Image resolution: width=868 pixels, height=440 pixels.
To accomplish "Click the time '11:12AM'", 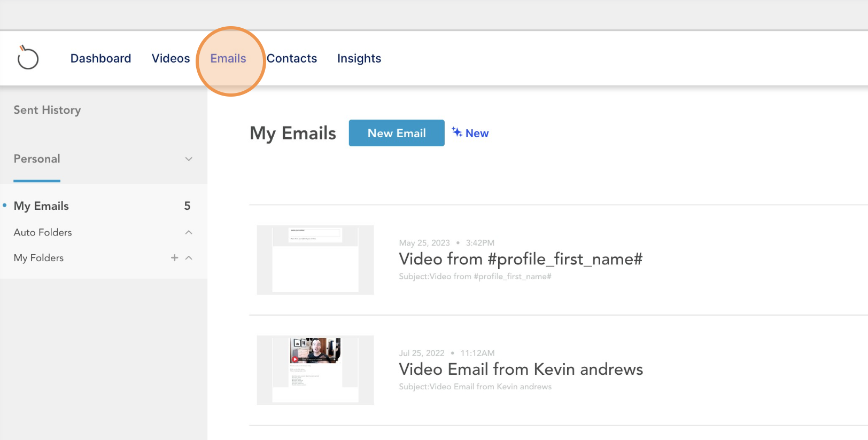I will click(x=477, y=353).
